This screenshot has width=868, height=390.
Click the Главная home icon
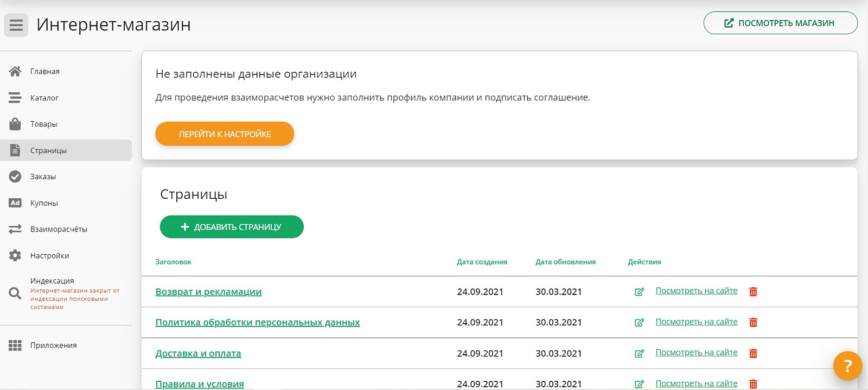(15, 71)
